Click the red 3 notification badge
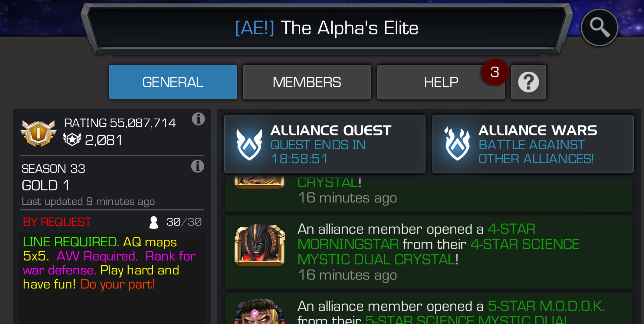Viewport: 644px width, 324px height. (495, 72)
